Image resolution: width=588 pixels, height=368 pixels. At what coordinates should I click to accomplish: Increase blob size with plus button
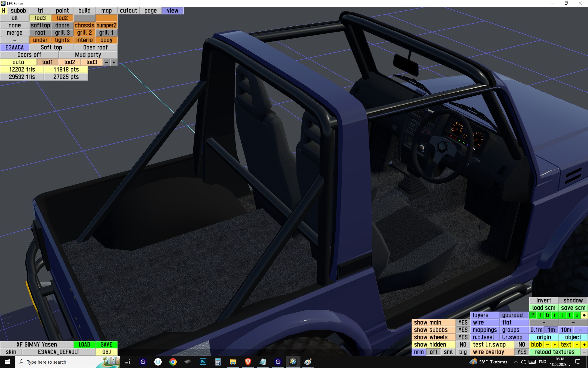555,344
